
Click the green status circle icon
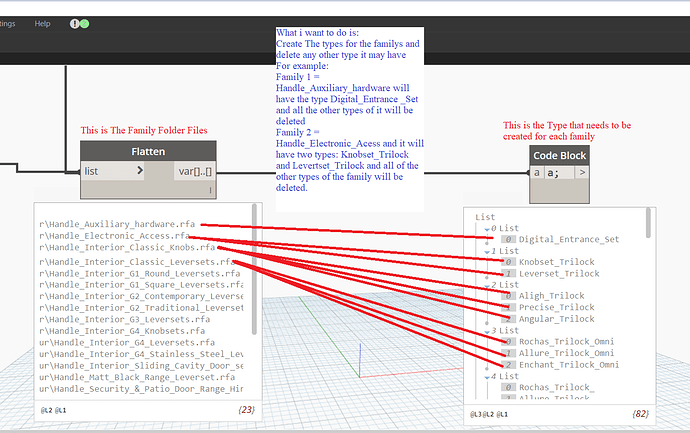click(84, 24)
